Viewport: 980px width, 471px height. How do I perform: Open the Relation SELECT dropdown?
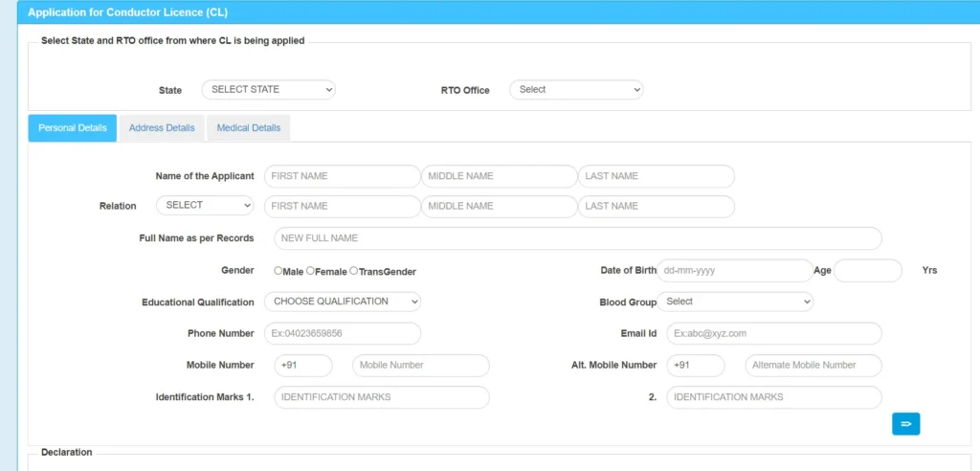[x=205, y=205]
